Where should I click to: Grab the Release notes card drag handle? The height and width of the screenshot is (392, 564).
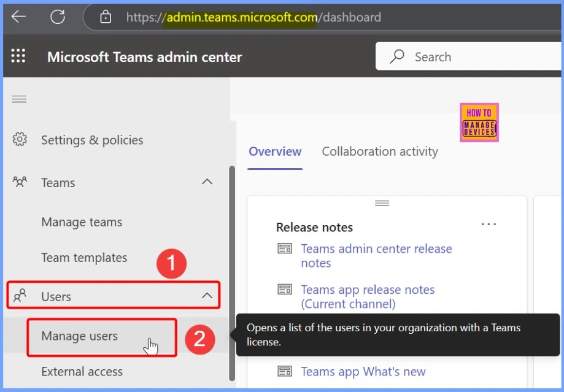coord(382,203)
